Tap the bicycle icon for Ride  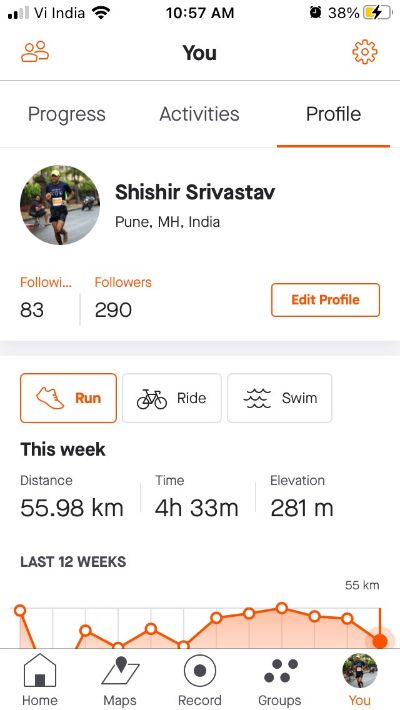(x=152, y=398)
